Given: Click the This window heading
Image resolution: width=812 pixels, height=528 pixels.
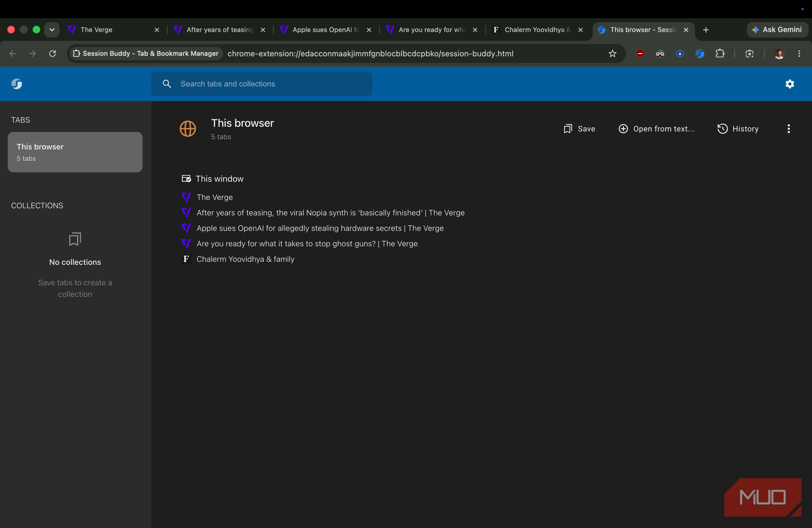Looking at the screenshot, I should pos(219,179).
